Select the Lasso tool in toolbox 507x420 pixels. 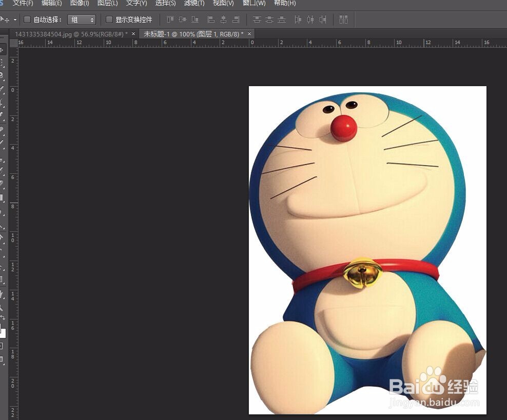tap(2, 75)
